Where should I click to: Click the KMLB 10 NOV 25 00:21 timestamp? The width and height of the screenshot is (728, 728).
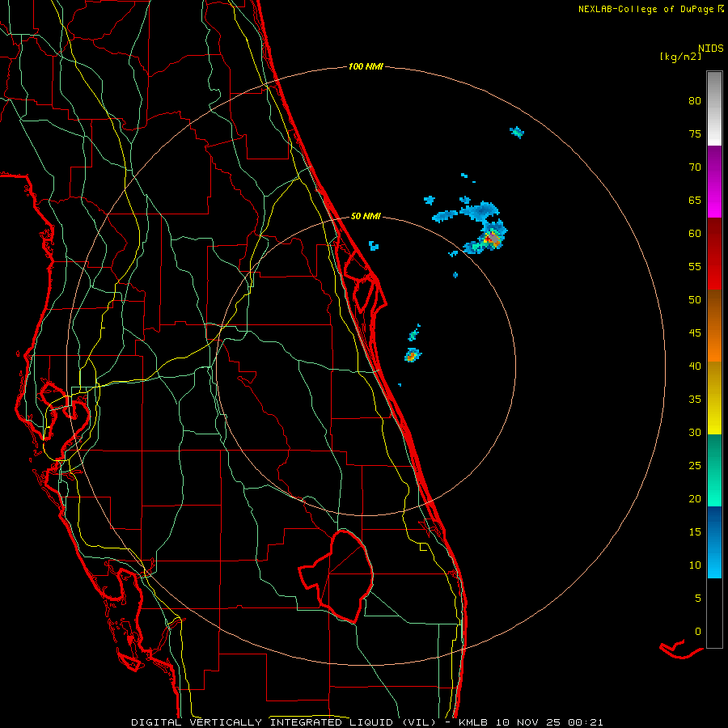[530, 722]
